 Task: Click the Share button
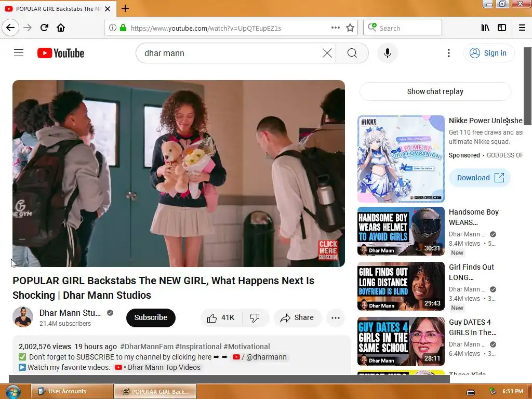coord(297,318)
